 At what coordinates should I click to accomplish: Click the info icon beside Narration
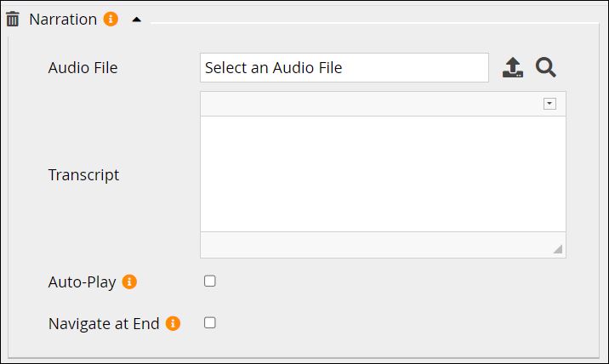coord(111,19)
